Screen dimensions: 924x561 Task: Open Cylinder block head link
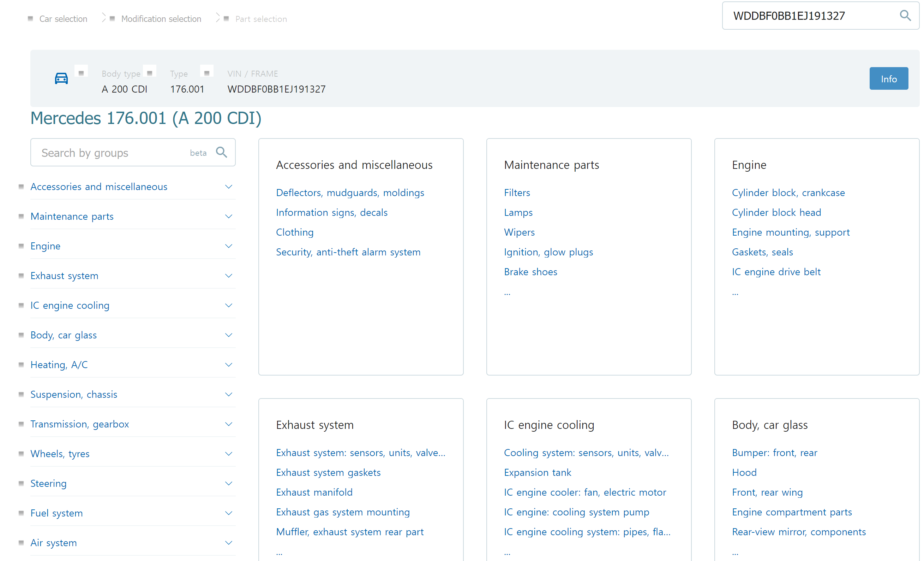point(776,212)
